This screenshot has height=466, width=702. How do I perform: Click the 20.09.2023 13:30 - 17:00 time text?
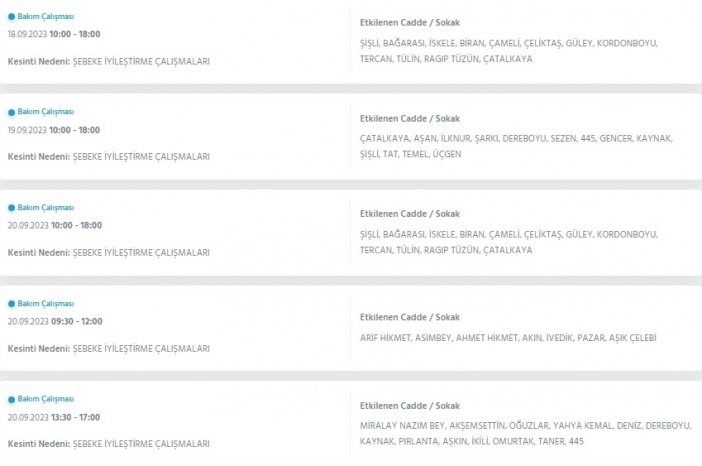54,418
